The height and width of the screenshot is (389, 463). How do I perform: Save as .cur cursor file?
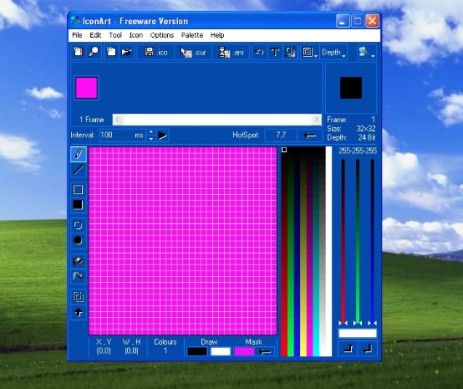point(193,52)
